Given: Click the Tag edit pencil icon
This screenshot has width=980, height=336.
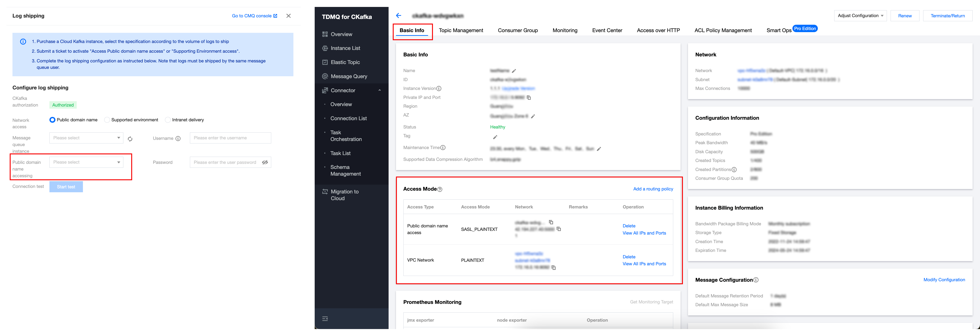Looking at the screenshot, I should click(x=495, y=137).
